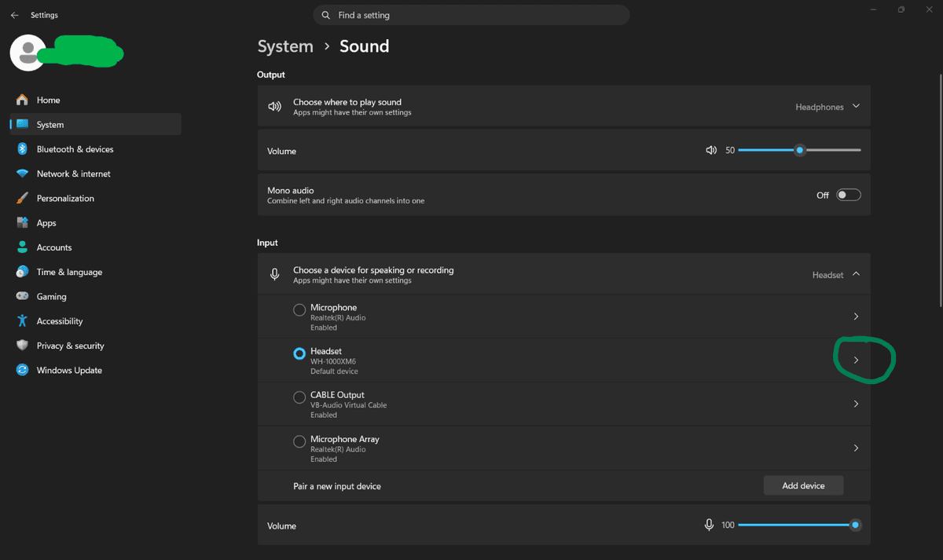Open Accessibility settings page
943x560 pixels.
click(x=95, y=321)
